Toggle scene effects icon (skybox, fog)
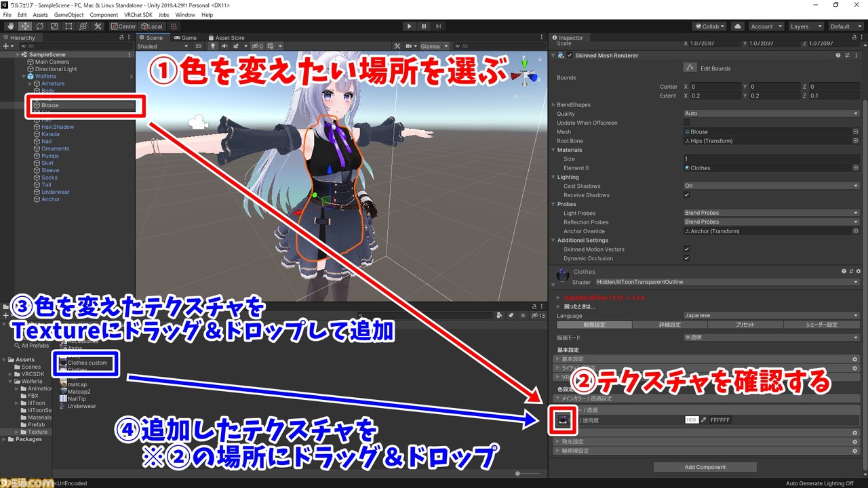Screen dimensions: 868x488 point(236,46)
